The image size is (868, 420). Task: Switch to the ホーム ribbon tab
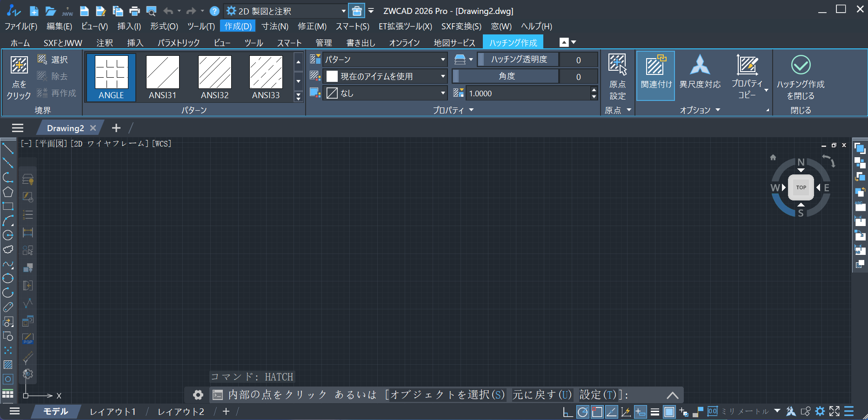point(20,43)
